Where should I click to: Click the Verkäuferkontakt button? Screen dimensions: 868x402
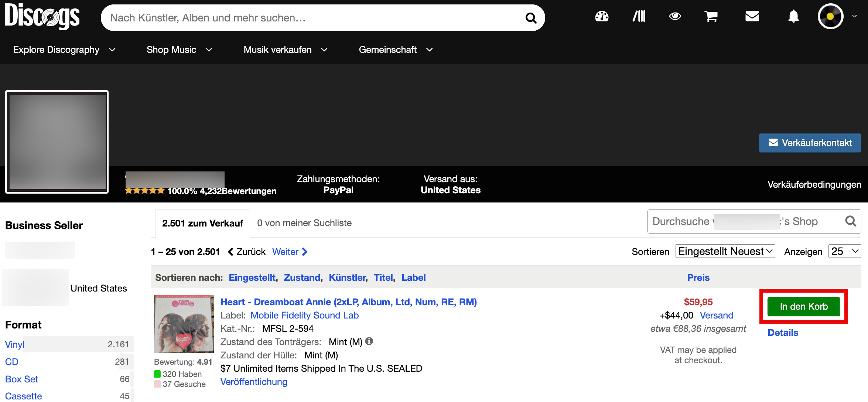[x=810, y=143]
